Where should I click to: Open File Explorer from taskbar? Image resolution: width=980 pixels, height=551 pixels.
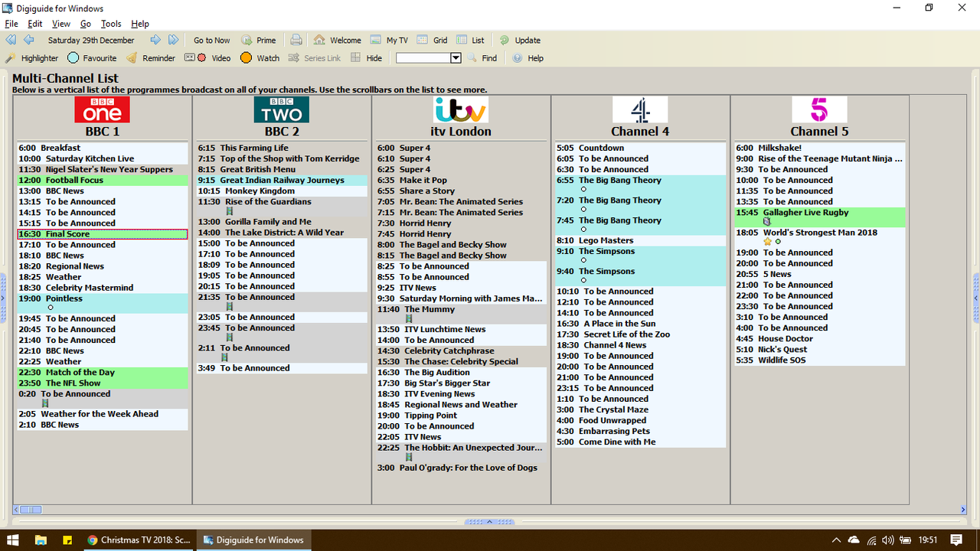(41, 540)
